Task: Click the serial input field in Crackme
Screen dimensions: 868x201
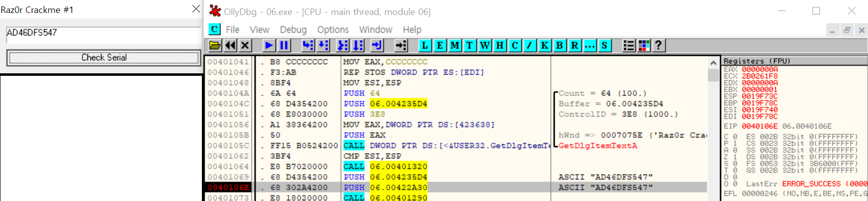Action: (x=103, y=35)
